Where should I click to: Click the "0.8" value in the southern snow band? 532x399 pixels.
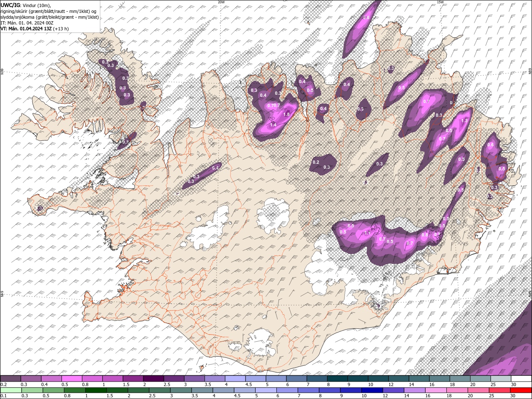click(424, 235)
